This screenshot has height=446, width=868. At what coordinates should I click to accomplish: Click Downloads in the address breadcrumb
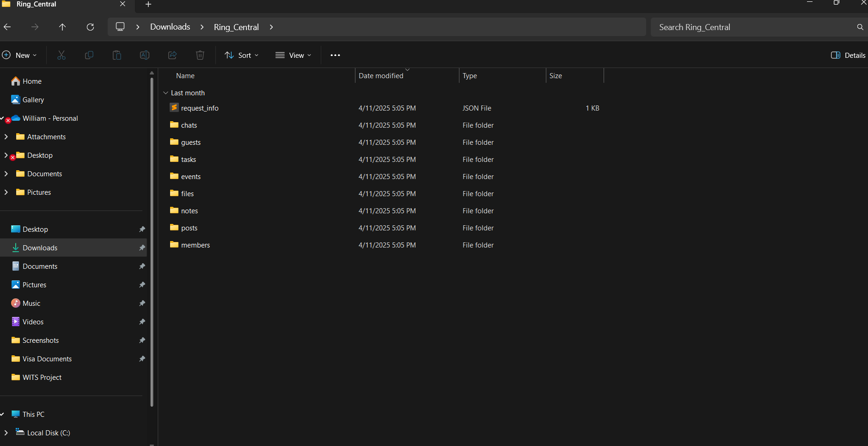[170, 27]
